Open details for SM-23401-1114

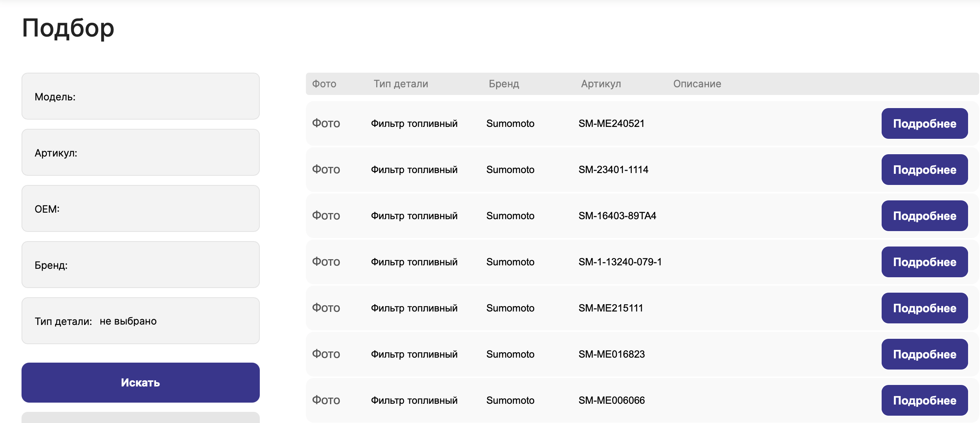point(924,170)
